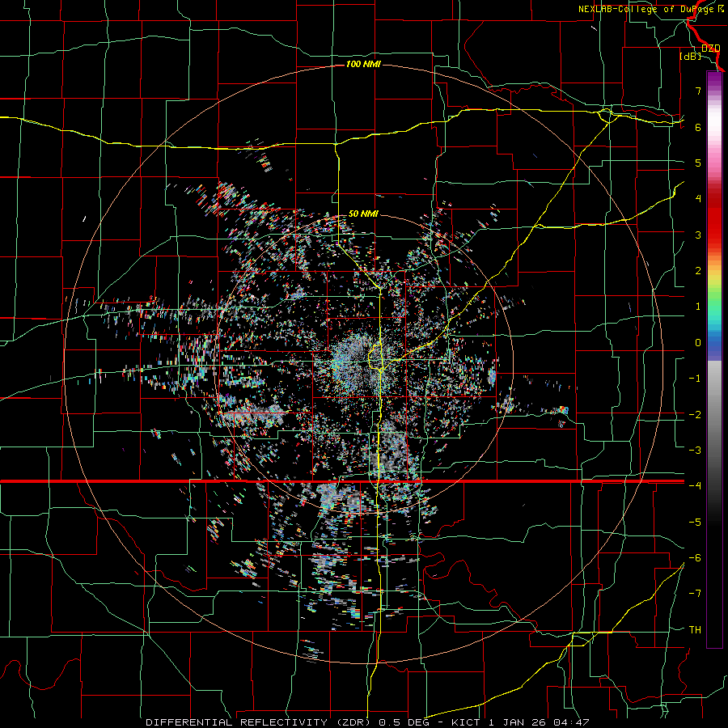Click the 100 NMI range ring label

tap(363, 64)
